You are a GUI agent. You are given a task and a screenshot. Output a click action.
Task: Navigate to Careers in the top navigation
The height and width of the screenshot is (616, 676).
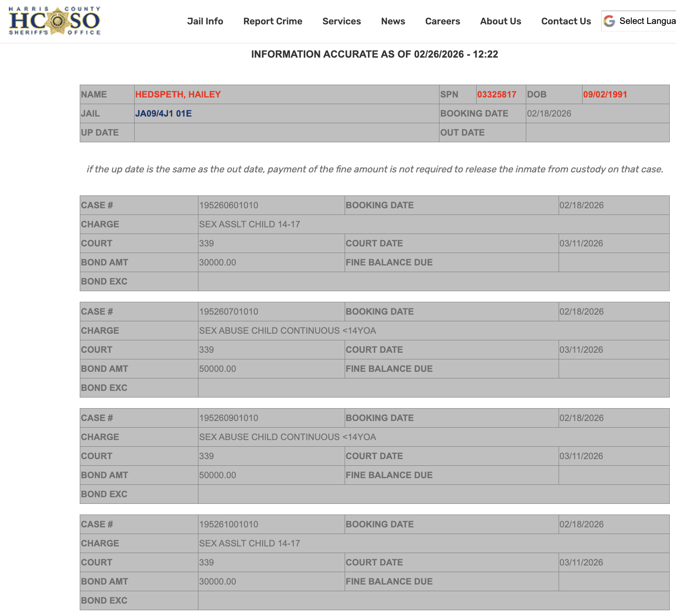(442, 21)
